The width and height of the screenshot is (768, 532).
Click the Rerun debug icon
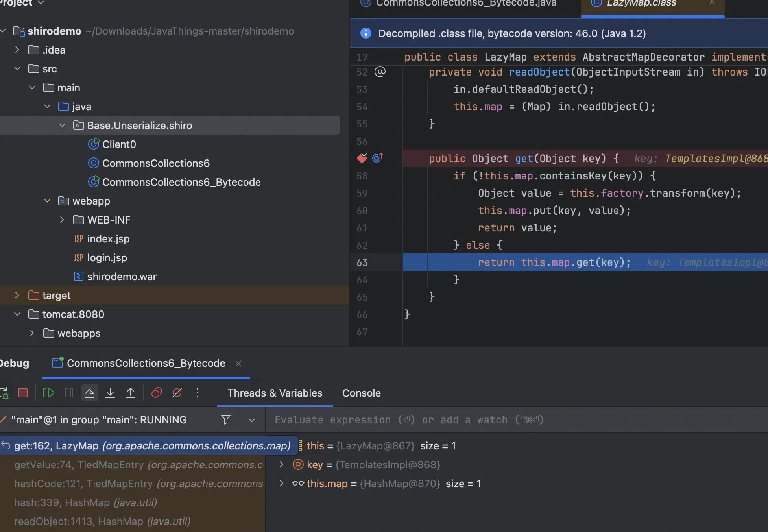4,393
